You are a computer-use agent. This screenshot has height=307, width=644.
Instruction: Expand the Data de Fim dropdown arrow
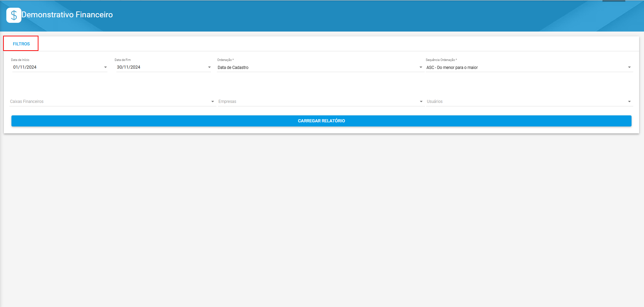209,67
